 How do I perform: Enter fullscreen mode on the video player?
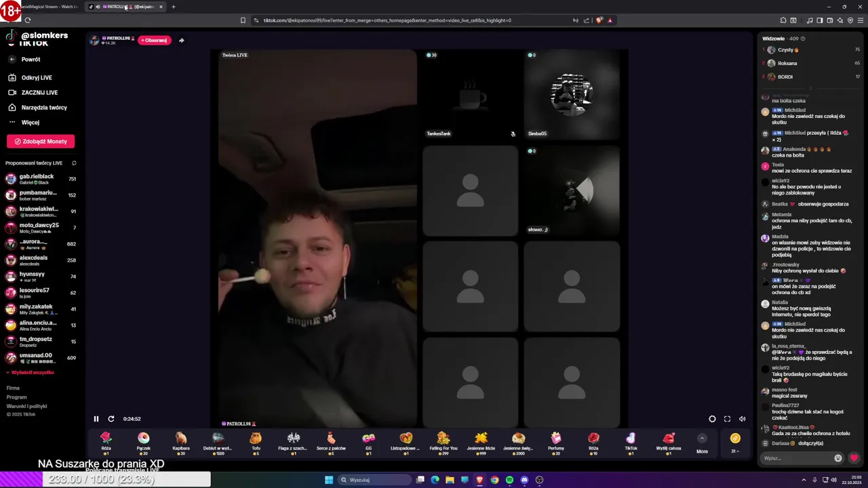(x=727, y=419)
